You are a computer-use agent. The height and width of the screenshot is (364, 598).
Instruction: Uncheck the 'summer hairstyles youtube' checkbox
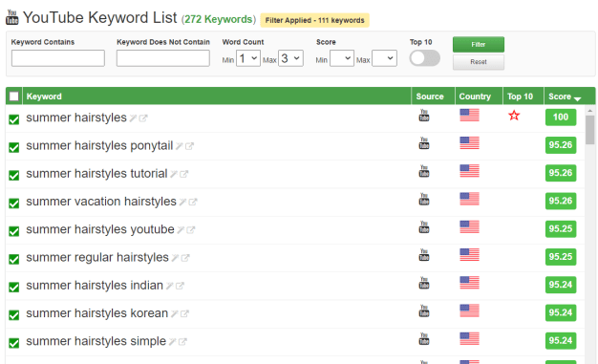14,231
